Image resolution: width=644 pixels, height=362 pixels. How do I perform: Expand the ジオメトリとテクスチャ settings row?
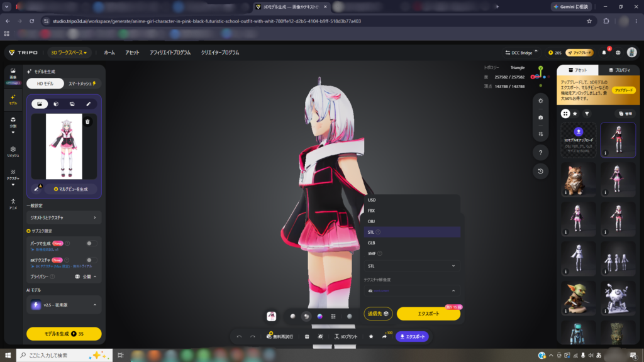[64, 217]
